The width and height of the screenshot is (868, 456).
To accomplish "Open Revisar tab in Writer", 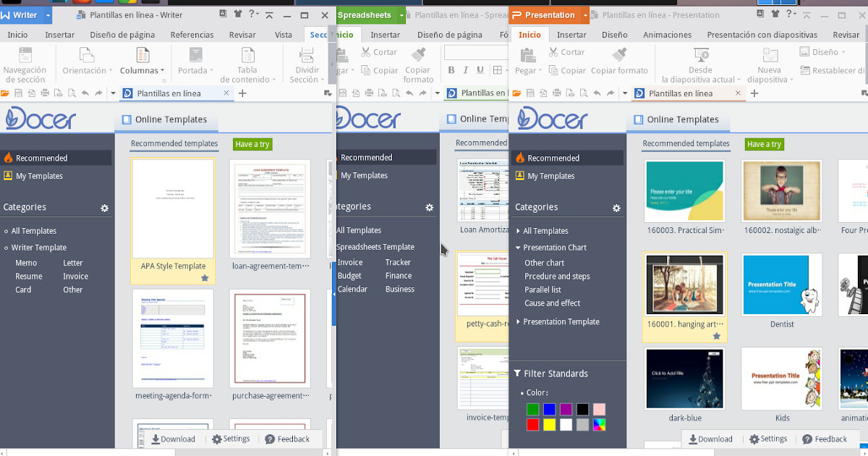I will coord(243,35).
